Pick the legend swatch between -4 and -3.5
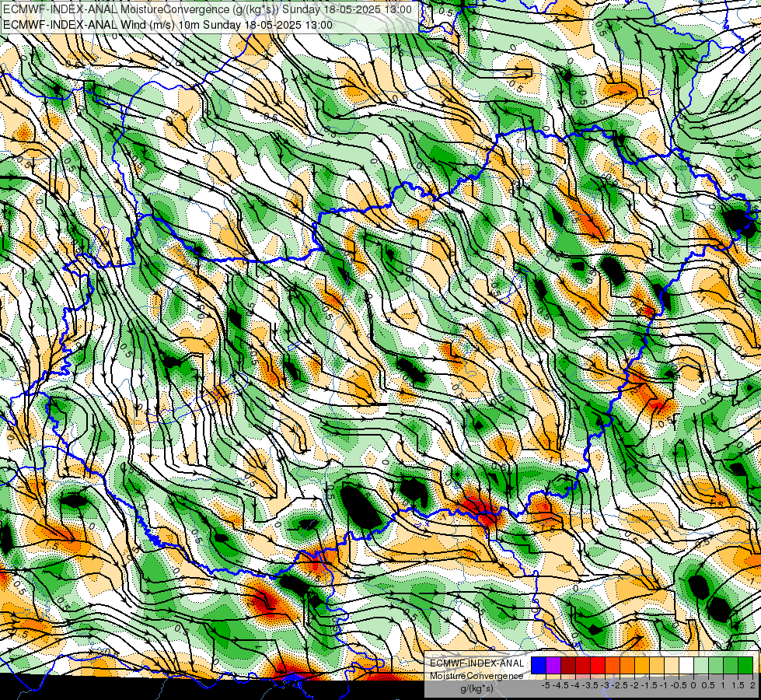 pyautogui.click(x=583, y=666)
